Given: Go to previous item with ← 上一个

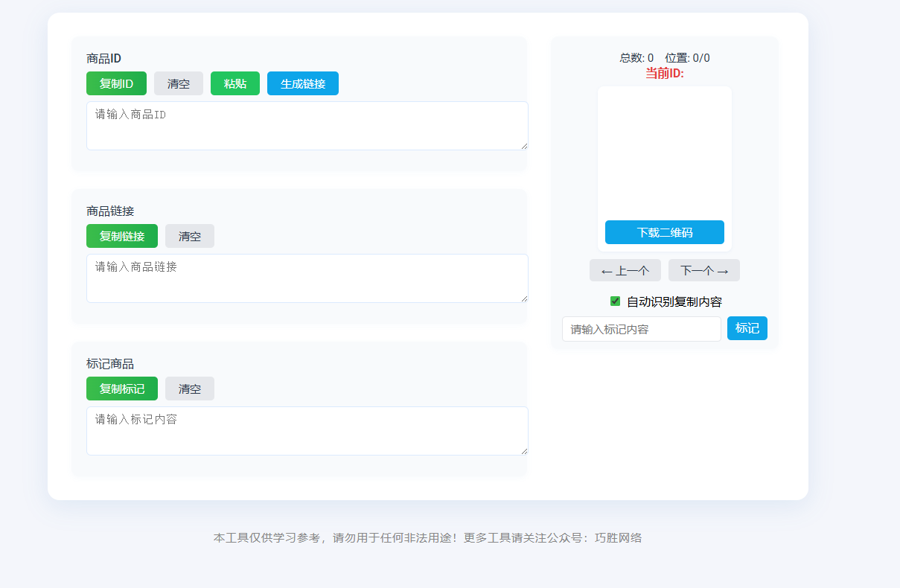Looking at the screenshot, I should 625,270.
